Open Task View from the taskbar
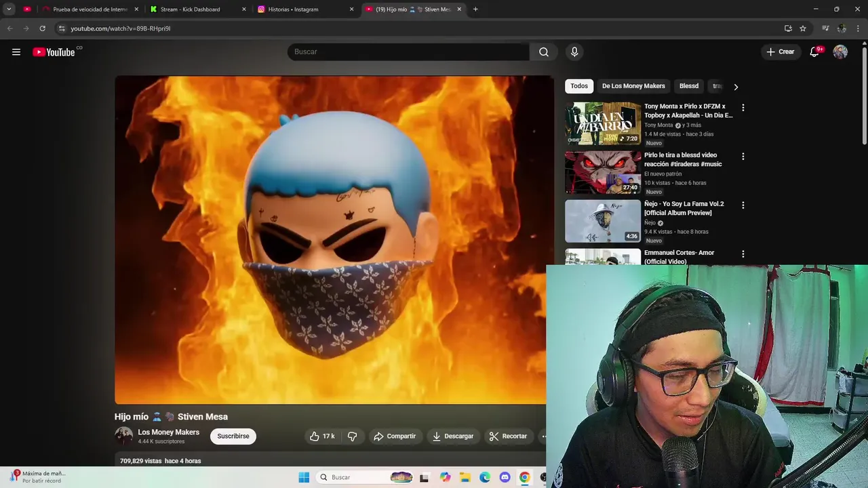 click(x=425, y=478)
